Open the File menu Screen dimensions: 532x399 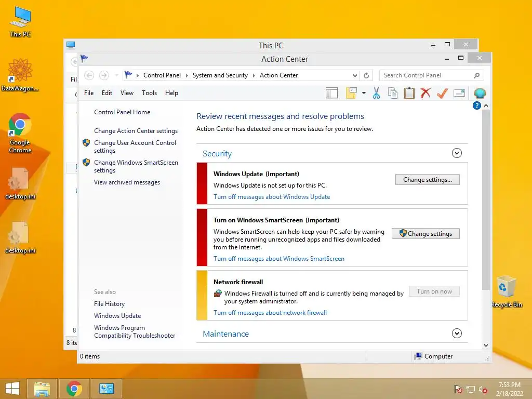tap(89, 93)
